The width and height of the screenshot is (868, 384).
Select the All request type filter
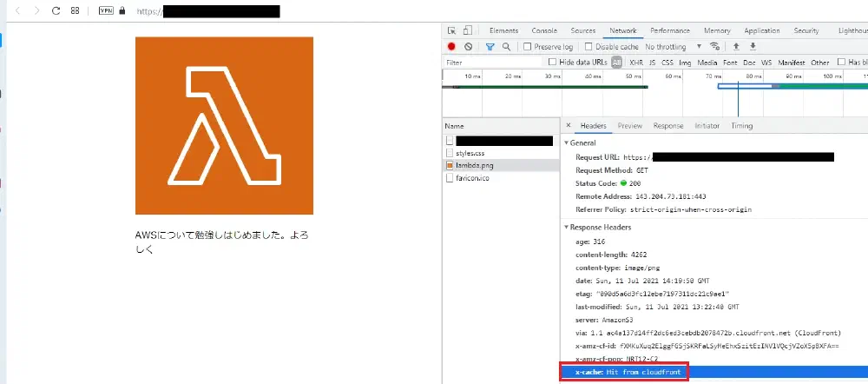click(616, 63)
